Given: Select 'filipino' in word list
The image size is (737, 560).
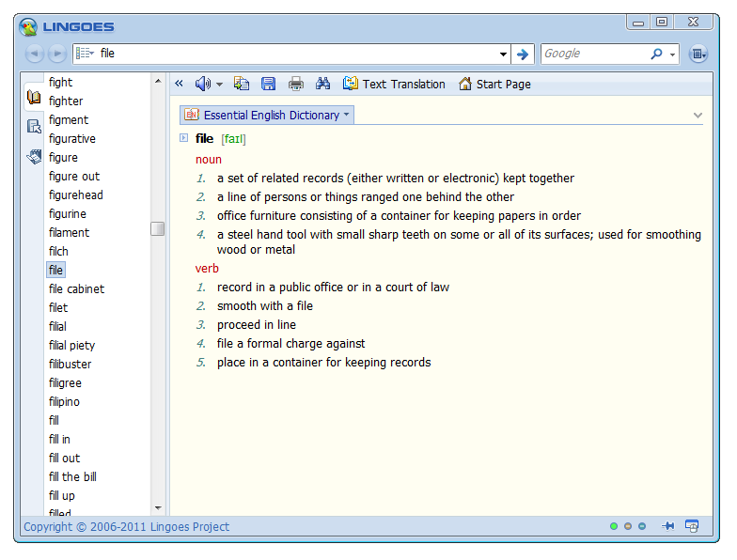Looking at the screenshot, I should click(64, 402).
